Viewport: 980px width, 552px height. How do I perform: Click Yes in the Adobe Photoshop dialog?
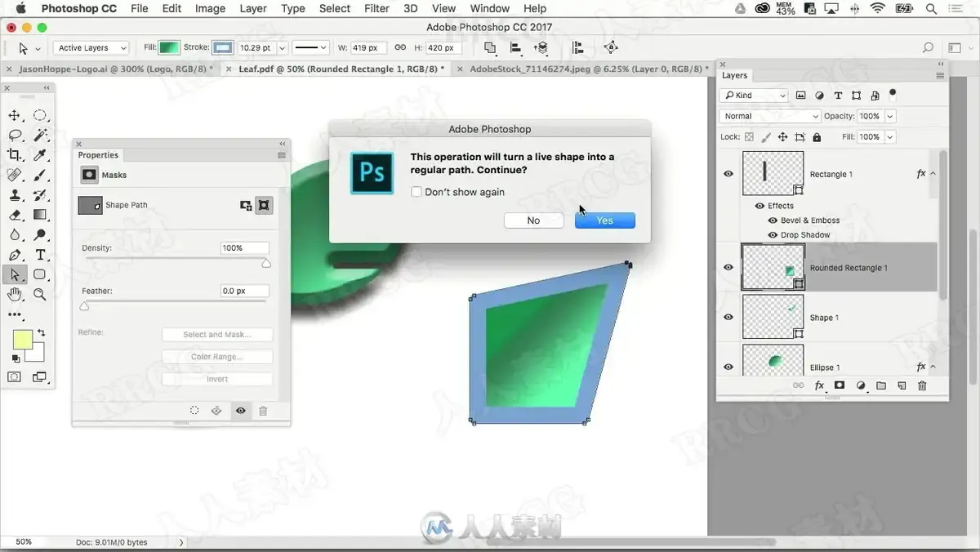[605, 220]
